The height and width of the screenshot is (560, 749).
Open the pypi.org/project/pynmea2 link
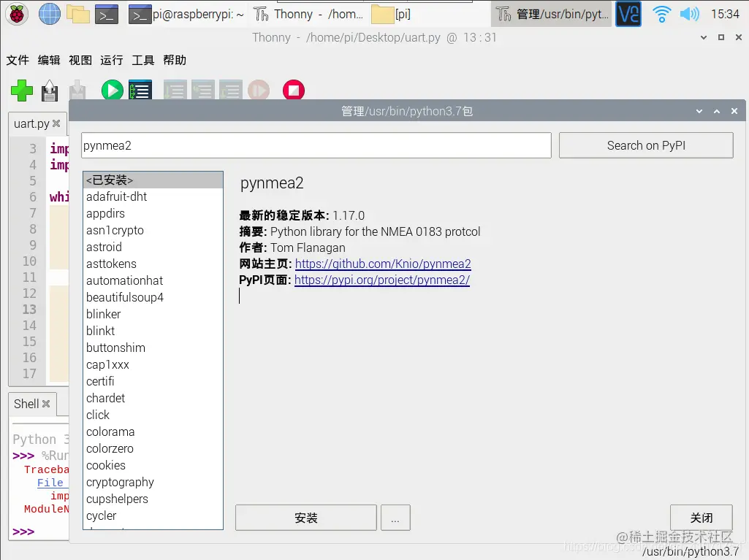point(382,280)
